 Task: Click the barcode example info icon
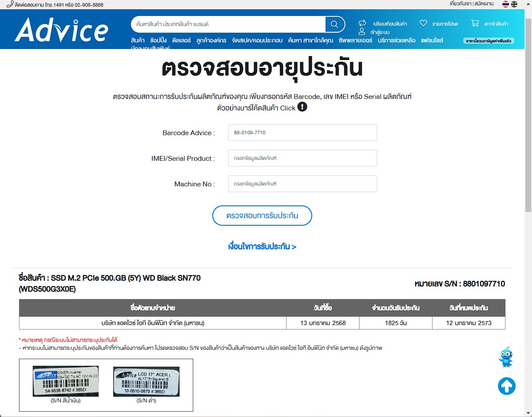[302, 107]
